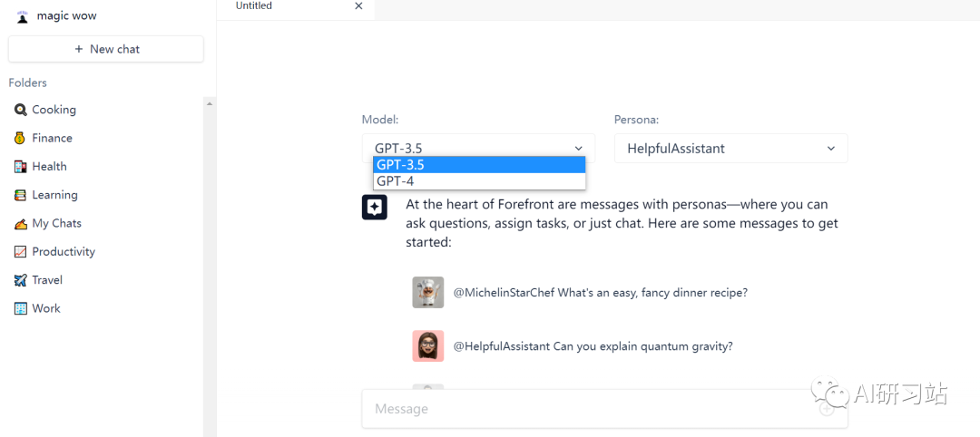Open the Cooking folder
This screenshot has height=437, width=980.
tap(54, 110)
